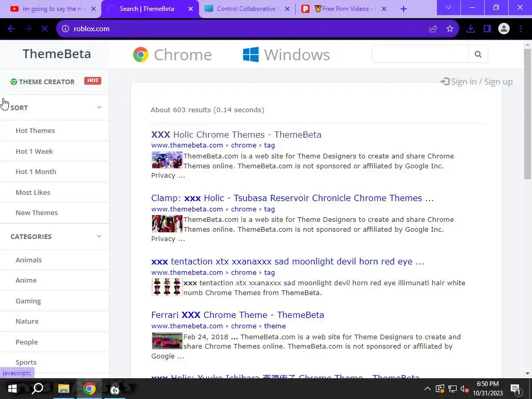Click Chrome icon in the taskbar

[x=89, y=389]
